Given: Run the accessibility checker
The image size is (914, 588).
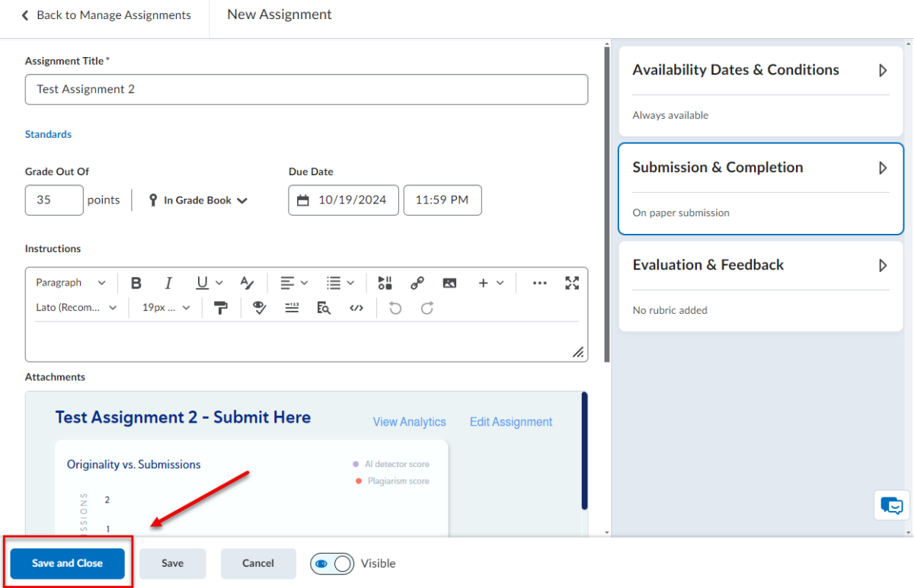Looking at the screenshot, I should 259,308.
